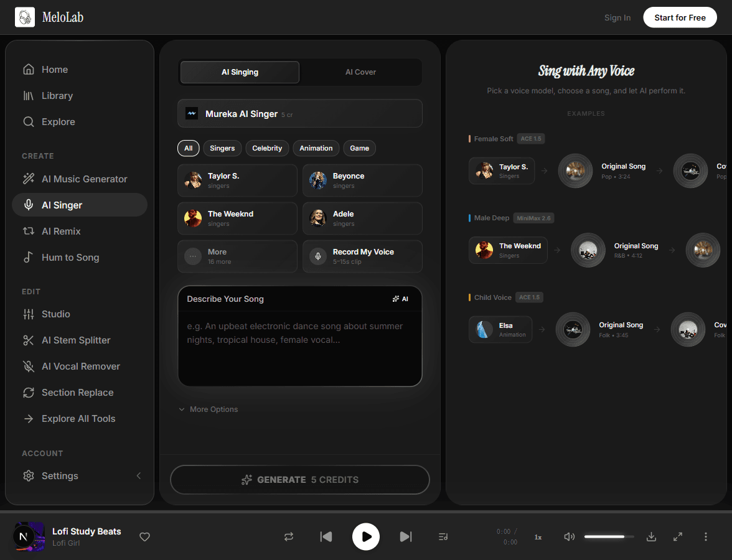Play Cover disc in Male Deep row
The image size is (732, 560).
pos(703,250)
